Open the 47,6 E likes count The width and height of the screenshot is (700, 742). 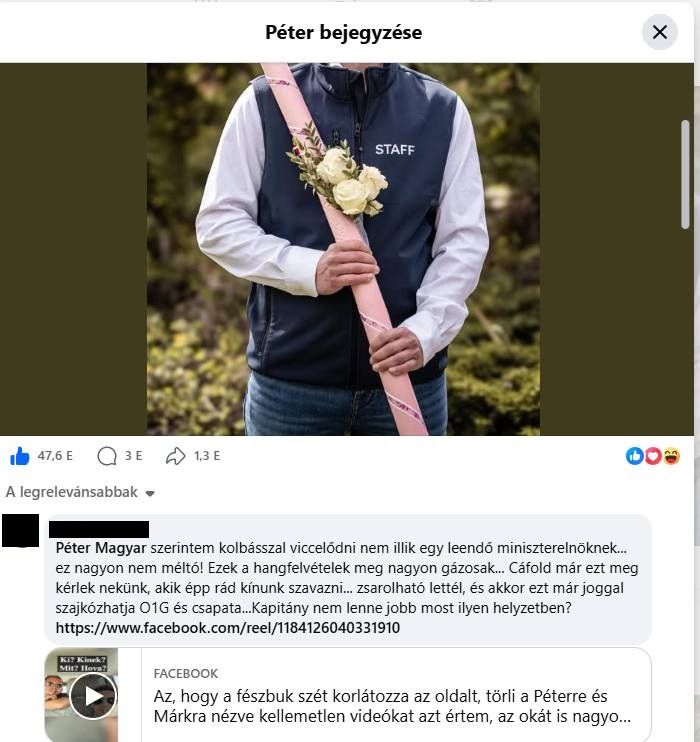(x=55, y=456)
